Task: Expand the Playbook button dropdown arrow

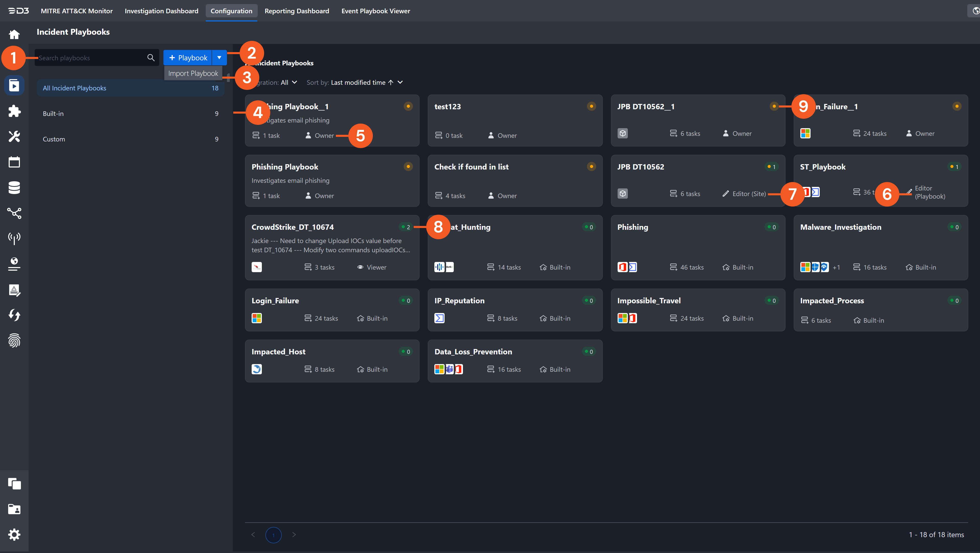Action: pyautogui.click(x=219, y=57)
